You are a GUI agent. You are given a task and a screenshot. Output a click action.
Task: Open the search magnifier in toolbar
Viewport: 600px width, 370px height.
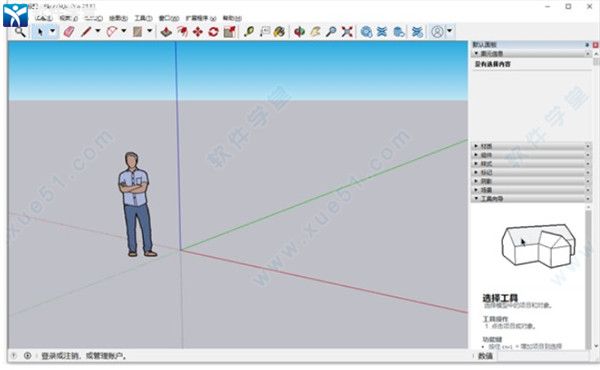[20, 32]
